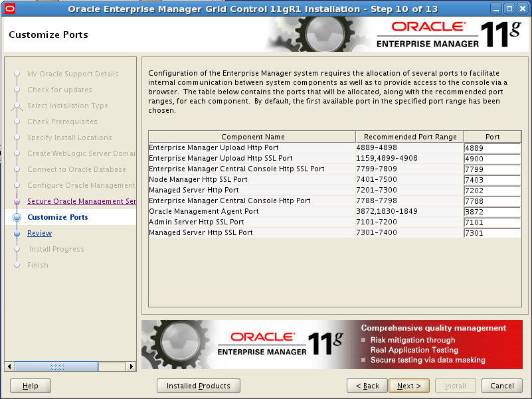Cancel the installation

[502, 386]
